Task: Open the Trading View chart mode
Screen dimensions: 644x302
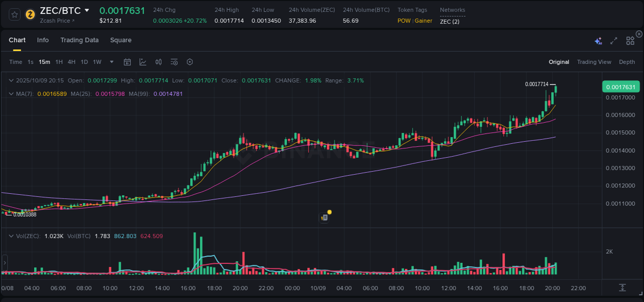Action: [x=594, y=62]
